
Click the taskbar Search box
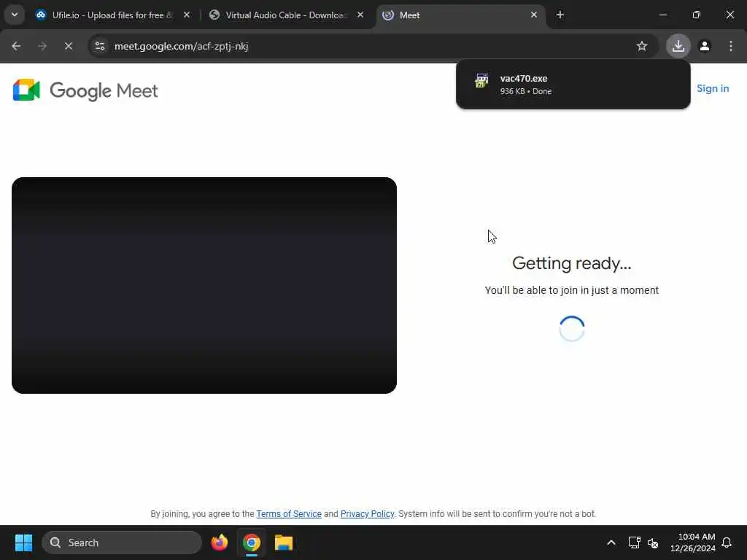(x=122, y=542)
